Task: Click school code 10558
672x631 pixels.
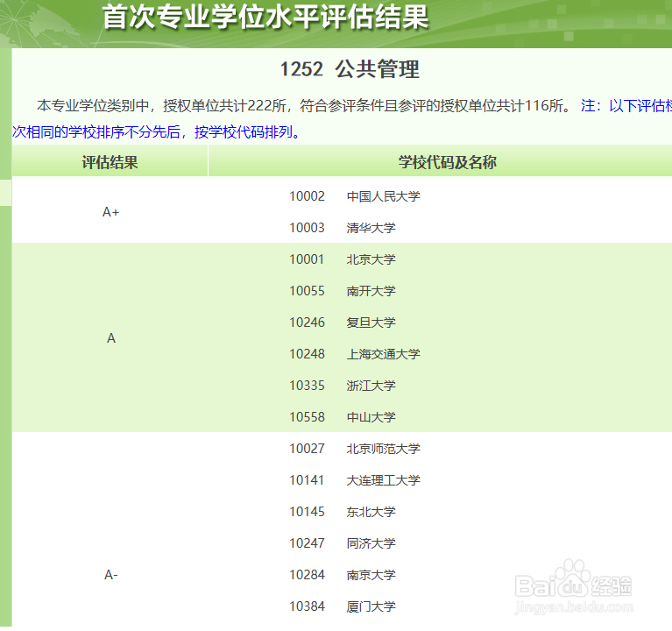Action: [307, 417]
